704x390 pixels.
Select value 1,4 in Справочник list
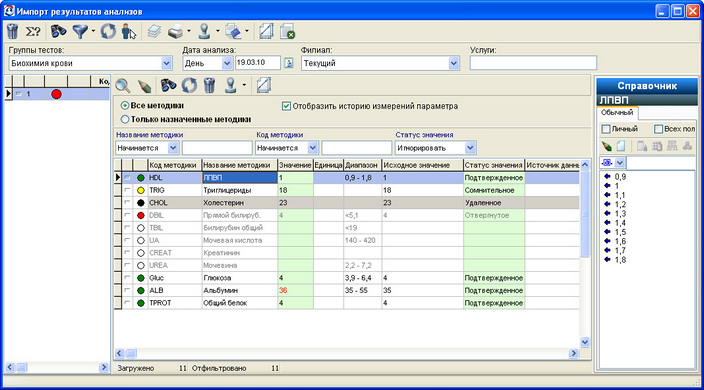tap(620, 223)
